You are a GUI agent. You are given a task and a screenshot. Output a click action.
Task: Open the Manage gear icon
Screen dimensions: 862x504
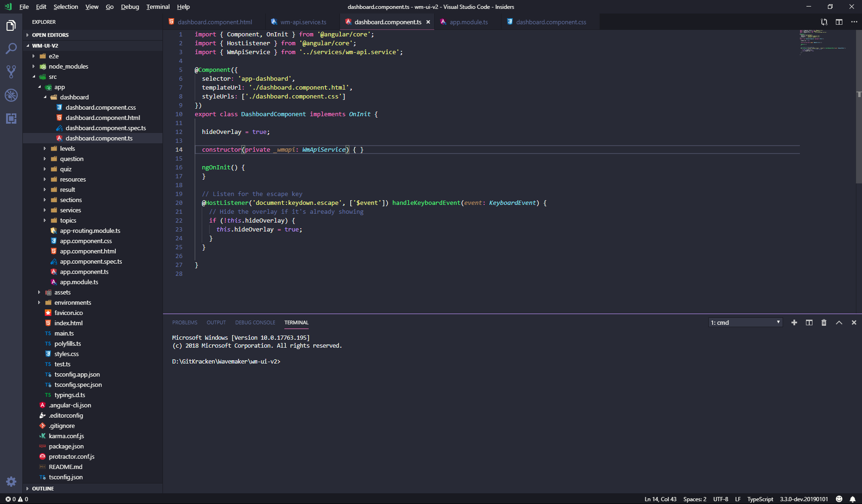pos(11,481)
